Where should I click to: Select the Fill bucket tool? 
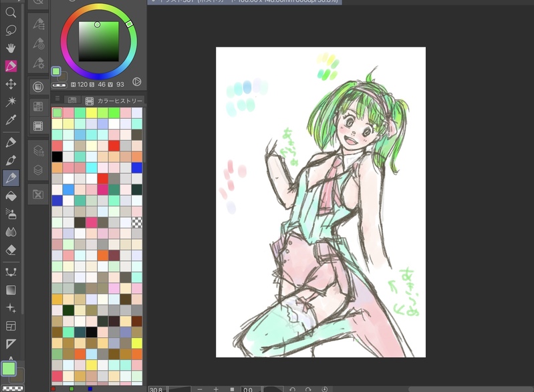click(x=11, y=196)
